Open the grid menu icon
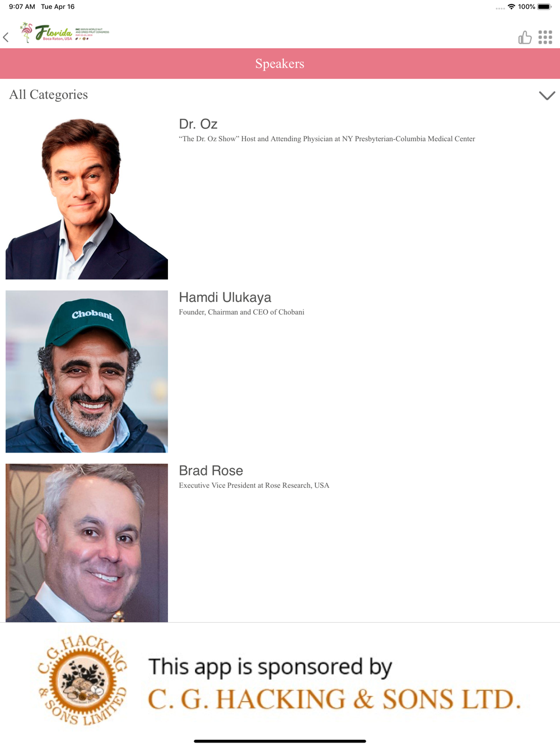The image size is (560, 747). (545, 38)
